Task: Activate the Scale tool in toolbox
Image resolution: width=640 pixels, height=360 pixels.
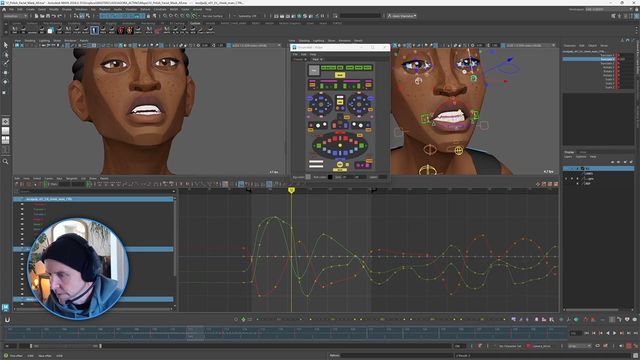Action: (5, 92)
